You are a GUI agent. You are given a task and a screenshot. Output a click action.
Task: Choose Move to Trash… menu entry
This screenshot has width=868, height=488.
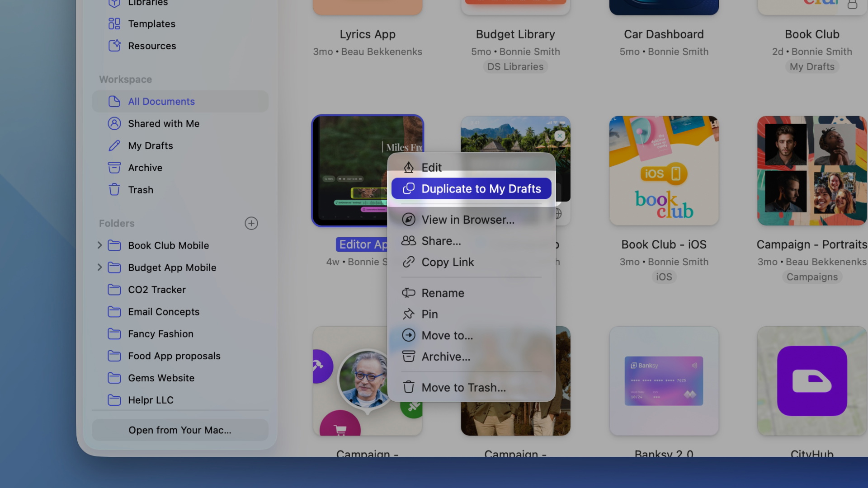click(x=471, y=387)
